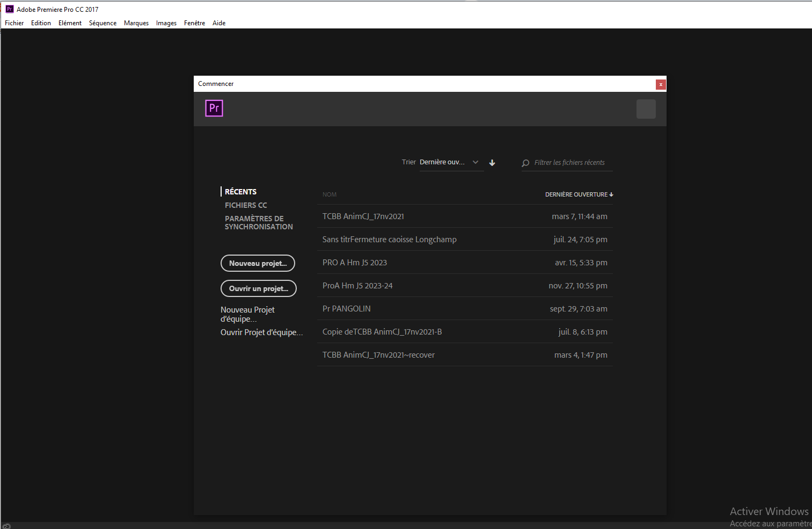Screen dimensions: 812x529
Task: Open the Images menu
Action: click(x=166, y=23)
